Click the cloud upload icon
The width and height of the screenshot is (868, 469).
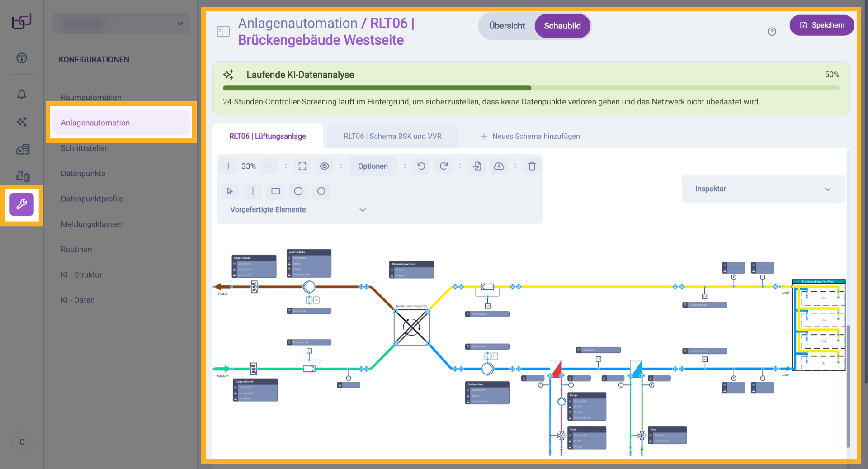pyautogui.click(x=499, y=166)
